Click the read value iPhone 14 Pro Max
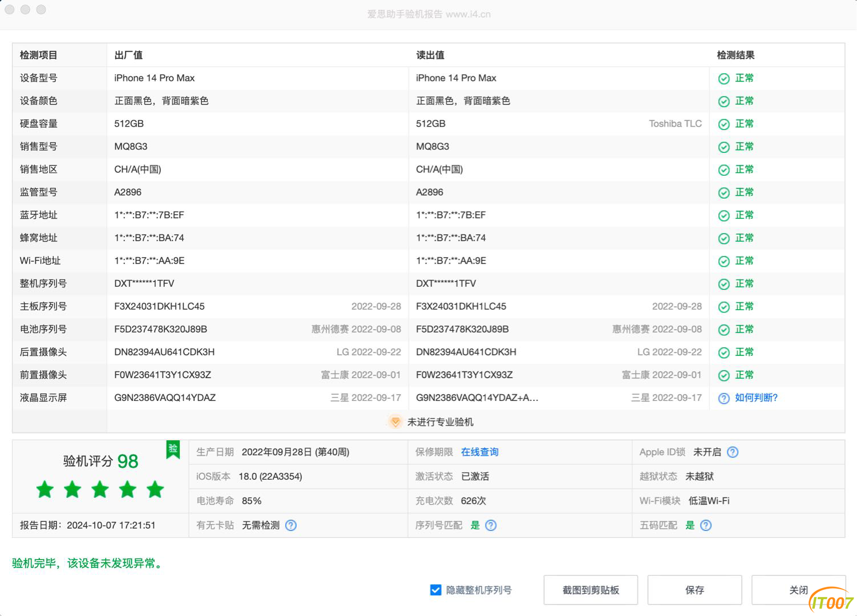This screenshot has width=857, height=616. click(x=456, y=78)
